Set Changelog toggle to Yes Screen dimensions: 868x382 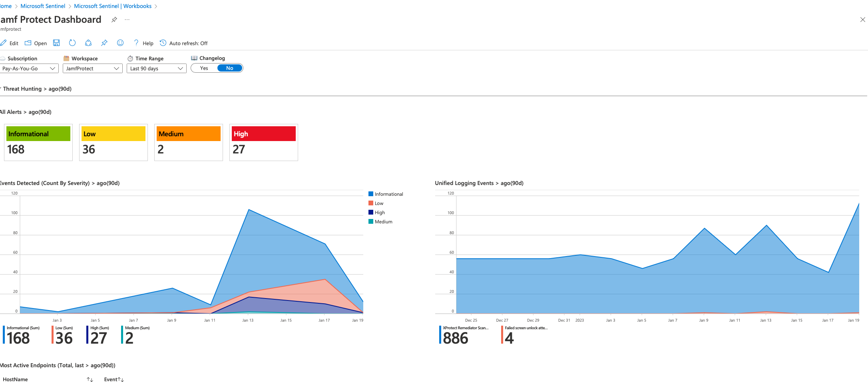(x=204, y=68)
